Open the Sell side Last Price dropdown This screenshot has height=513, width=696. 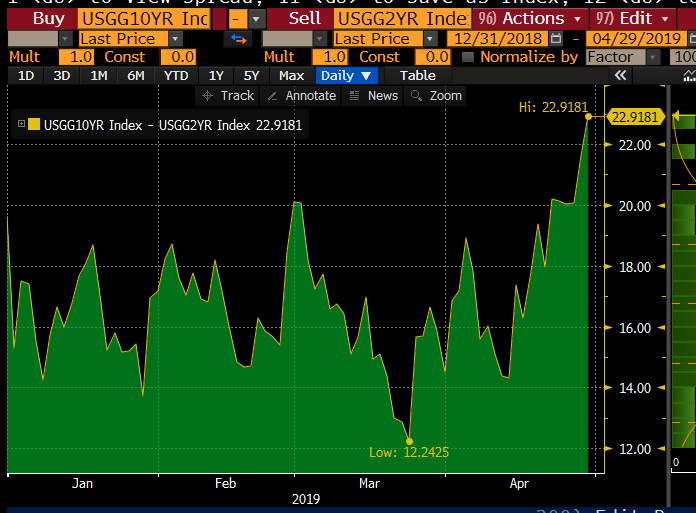point(430,39)
